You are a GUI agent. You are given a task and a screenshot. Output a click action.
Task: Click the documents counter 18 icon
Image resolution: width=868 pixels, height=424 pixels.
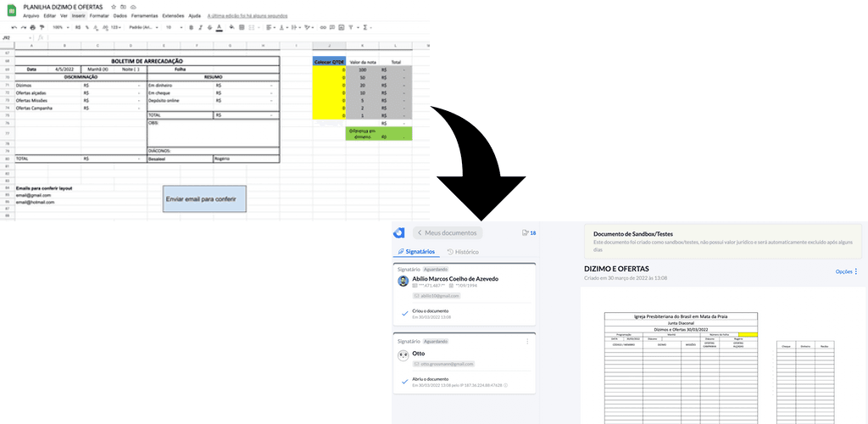pos(529,233)
